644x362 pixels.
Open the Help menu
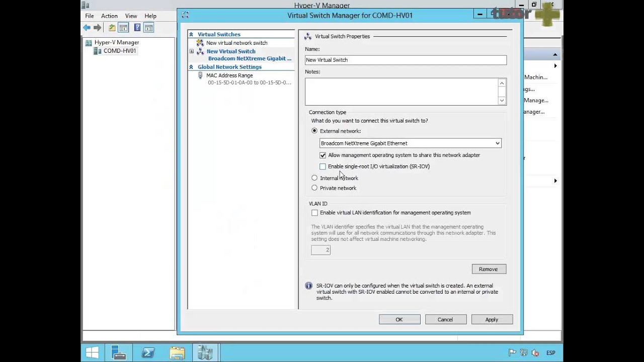pyautogui.click(x=150, y=16)
